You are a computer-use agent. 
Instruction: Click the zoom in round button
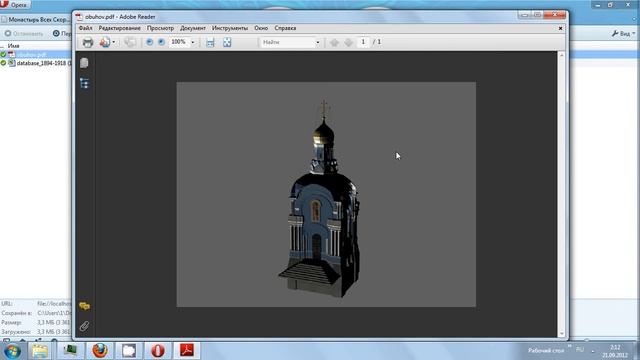[162, 42]
